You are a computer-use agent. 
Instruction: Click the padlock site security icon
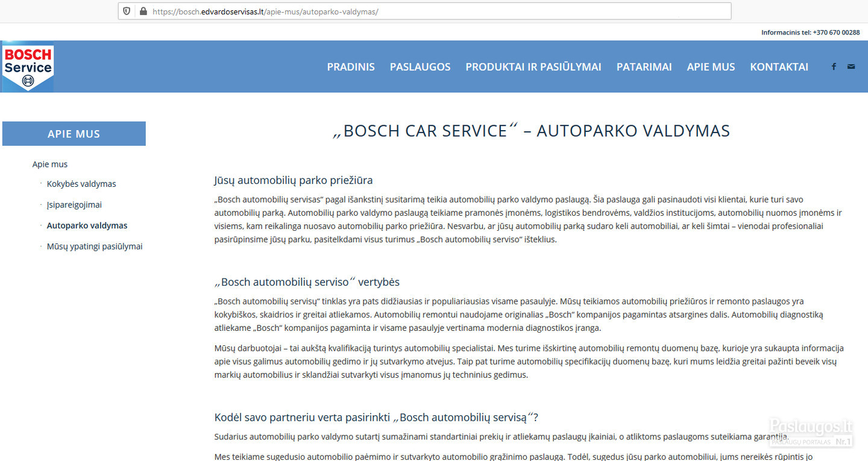pos(143,11)
